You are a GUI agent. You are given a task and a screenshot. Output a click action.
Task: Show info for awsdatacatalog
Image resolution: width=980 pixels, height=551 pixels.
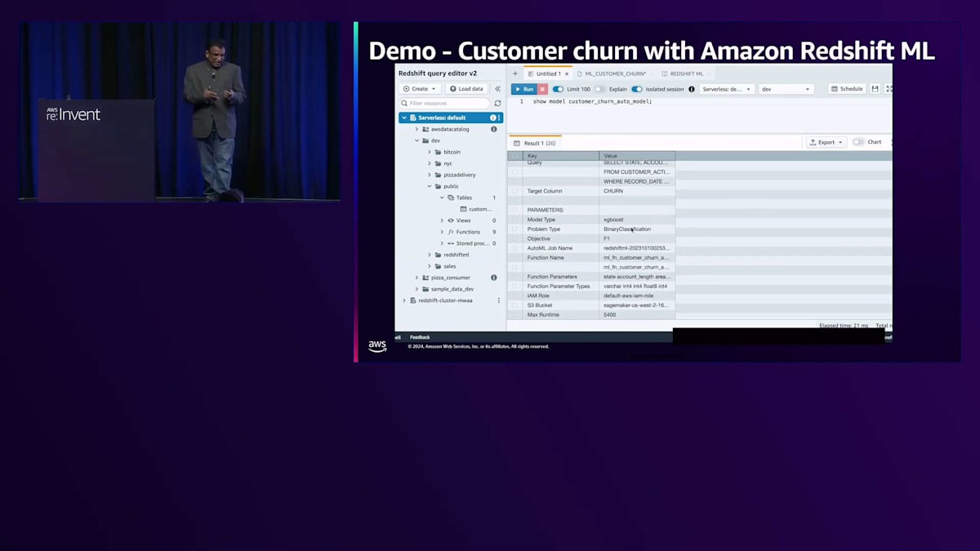click(x=493, y=129)
